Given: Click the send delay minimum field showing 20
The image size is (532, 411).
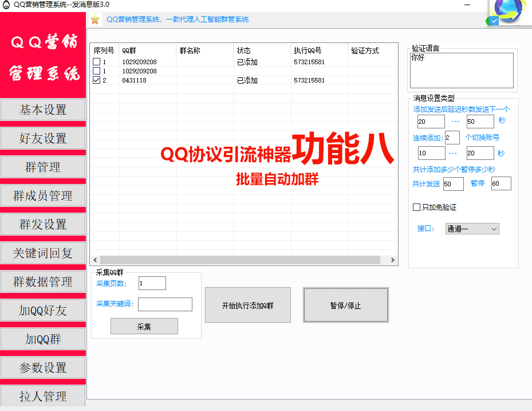Looking at the screenshot, I should (x=431, y=122).
